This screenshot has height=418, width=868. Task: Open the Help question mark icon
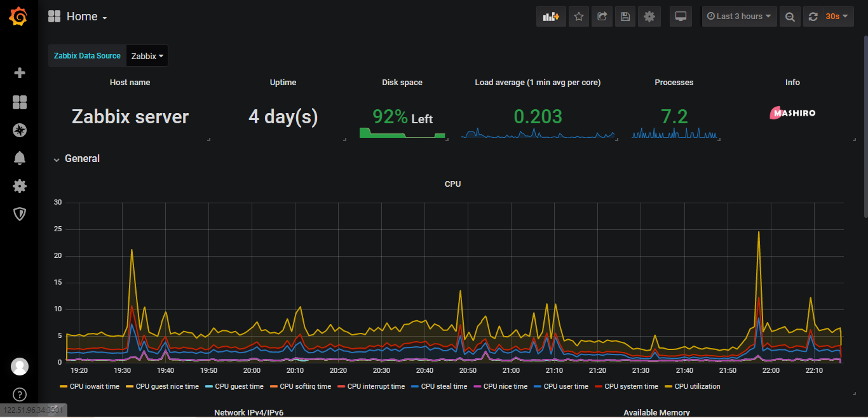click(x=20, y=394)
